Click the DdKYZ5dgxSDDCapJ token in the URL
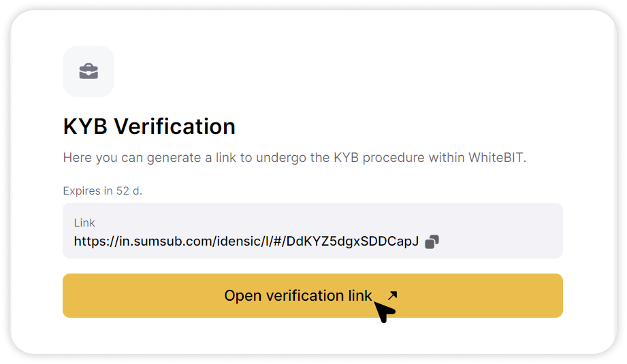627x364 pixels. point(352,242)
